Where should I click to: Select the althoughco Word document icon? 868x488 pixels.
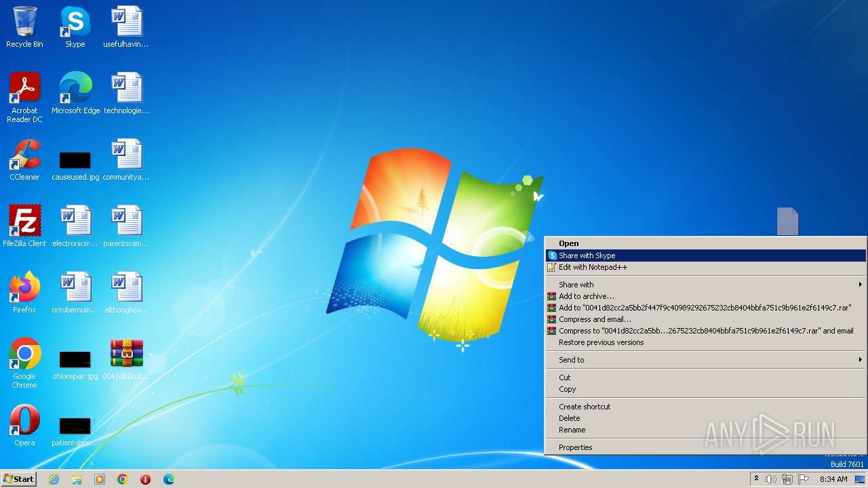pos(126,293)
